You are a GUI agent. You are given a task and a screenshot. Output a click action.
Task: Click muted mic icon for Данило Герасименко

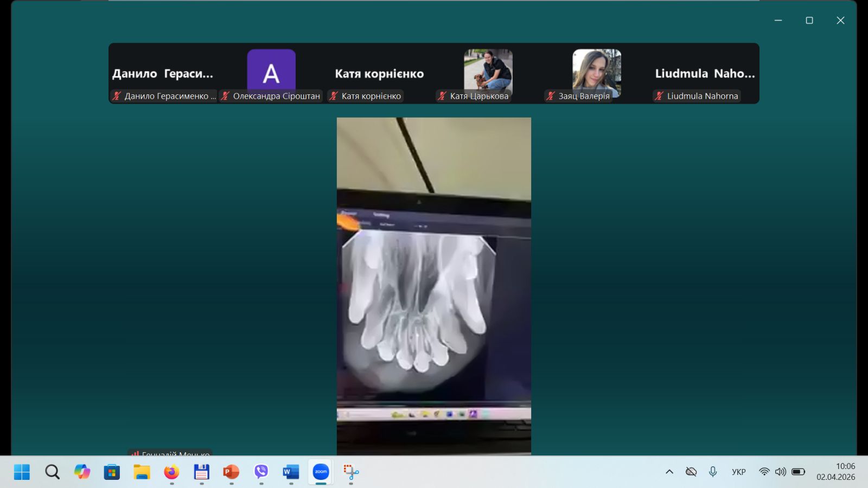(x=117, y=96)
